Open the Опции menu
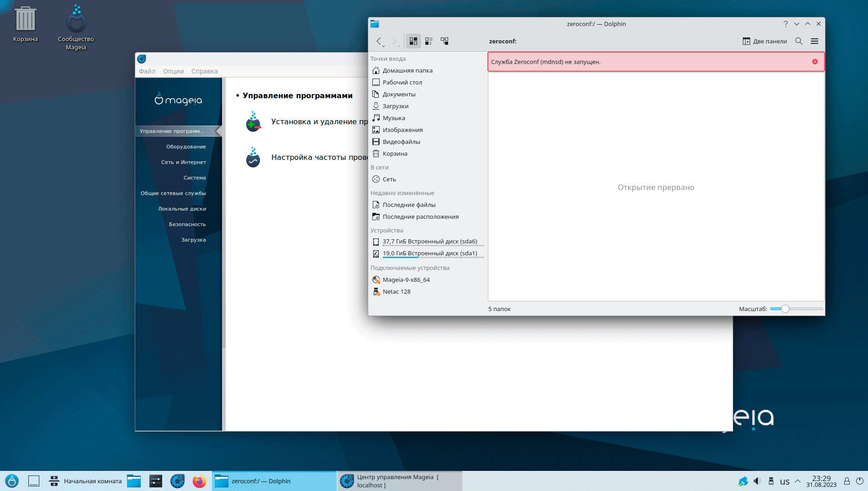This screenshot has height=491, width=868. click(173, 71)
